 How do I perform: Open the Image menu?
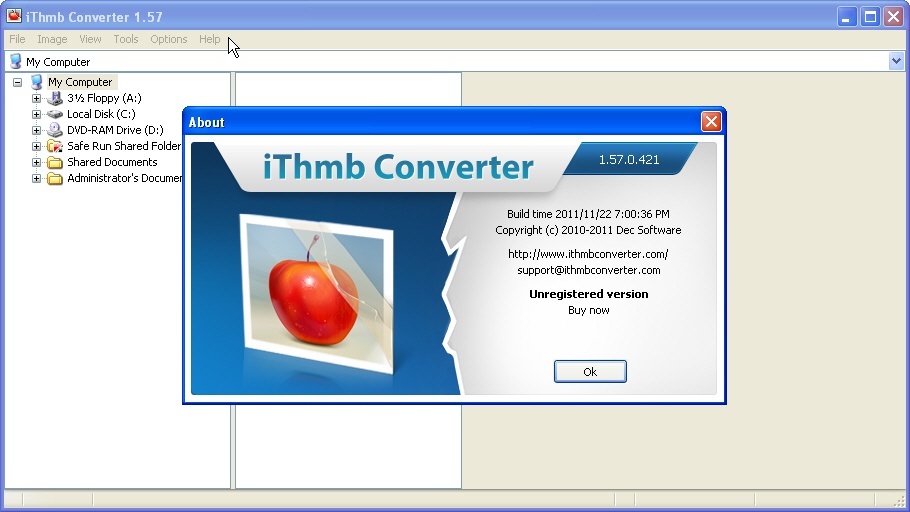pos(52,39)
